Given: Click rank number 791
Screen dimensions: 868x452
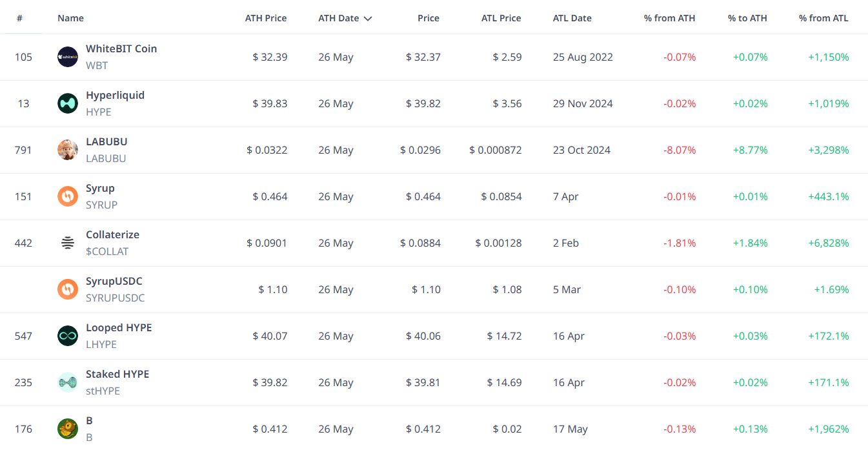Looking at the screenshot, I should (x=23, y=150).
